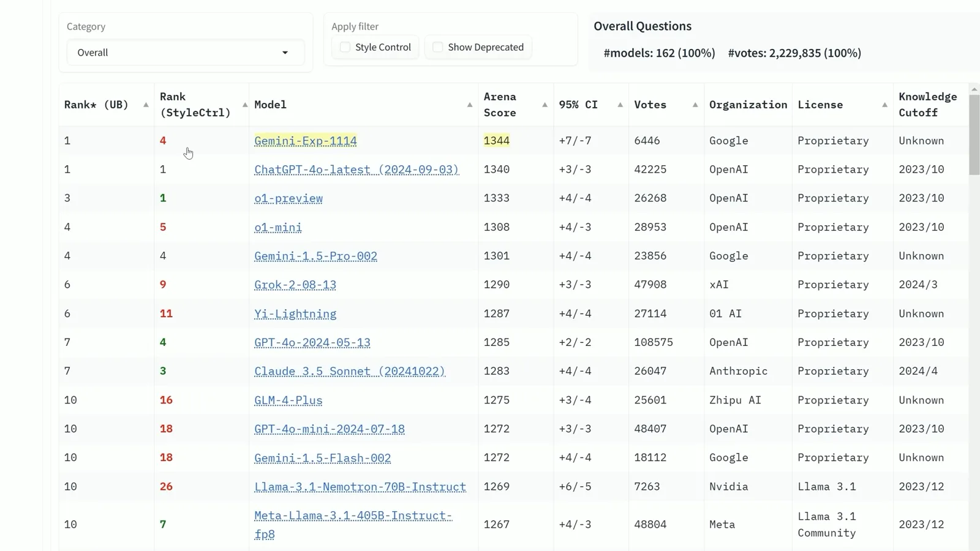Open Claude 3.5 Sonnet (20241022) link
Image resolution: width=980 pixels, height=551 pixels.
pyautogui.click(x=350, y=371)
